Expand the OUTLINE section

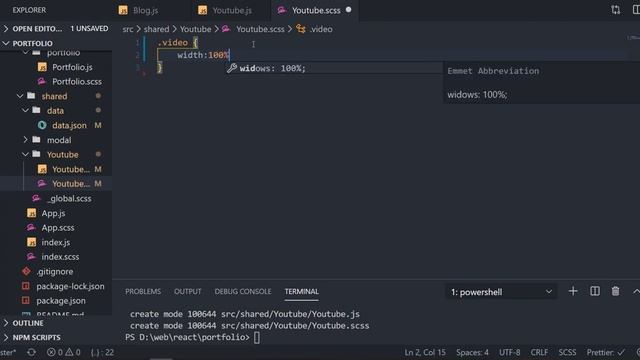(28, 323)
